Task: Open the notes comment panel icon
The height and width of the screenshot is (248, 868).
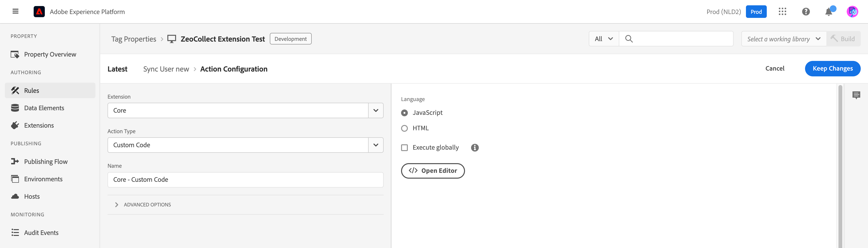Action: 856,95
